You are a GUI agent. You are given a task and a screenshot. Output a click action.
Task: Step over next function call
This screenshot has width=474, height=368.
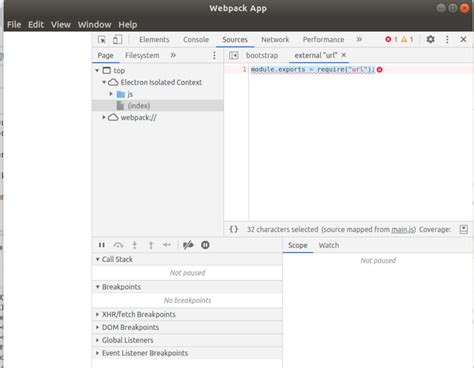pos(118,245)
